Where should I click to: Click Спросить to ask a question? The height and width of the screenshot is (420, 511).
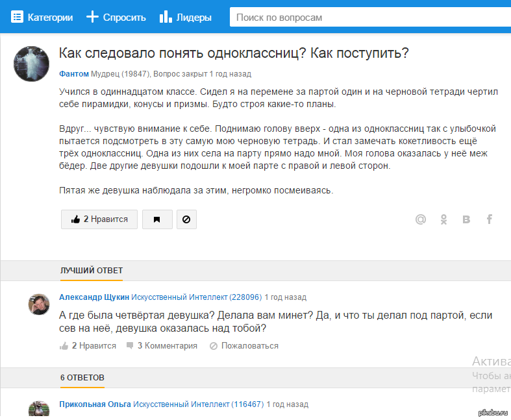[116, 18]
